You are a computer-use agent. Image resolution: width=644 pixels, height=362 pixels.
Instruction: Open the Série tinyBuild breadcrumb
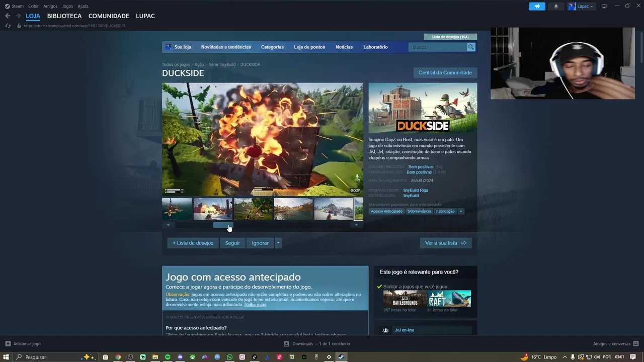point(222,64)
